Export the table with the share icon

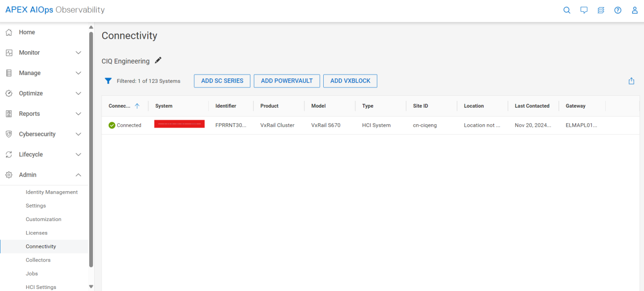coord(631,81)
